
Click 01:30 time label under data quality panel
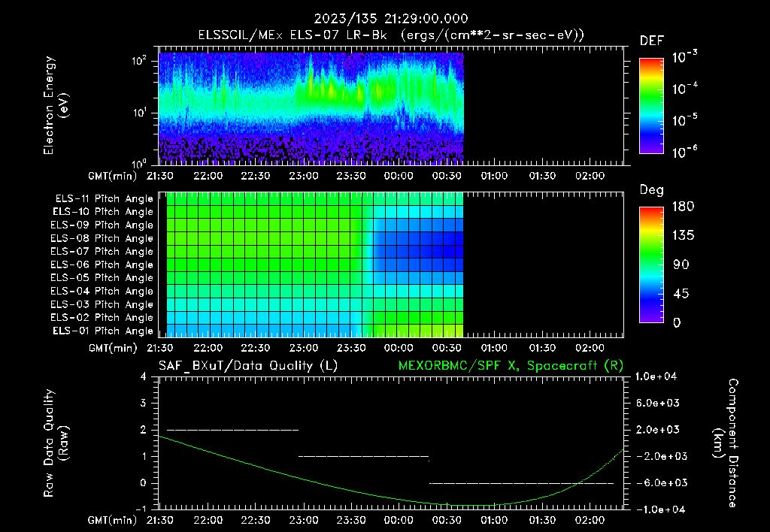pos(542,520)
